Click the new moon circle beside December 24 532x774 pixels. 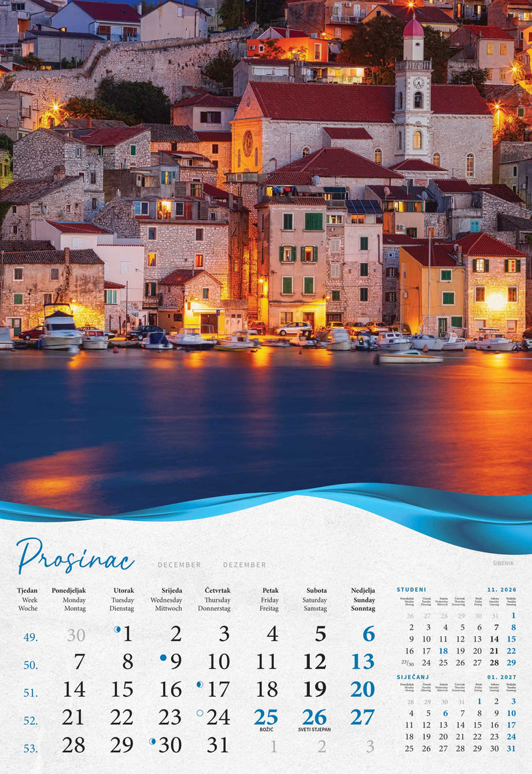pos(199,713)
